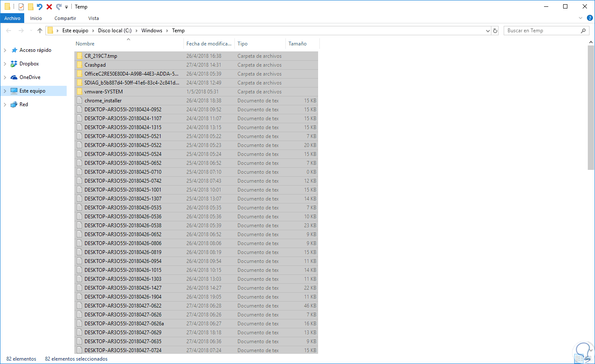Switch to the Vista tab
The width and height of the screenshot is (595, 364).
click(x=93, y=18)
